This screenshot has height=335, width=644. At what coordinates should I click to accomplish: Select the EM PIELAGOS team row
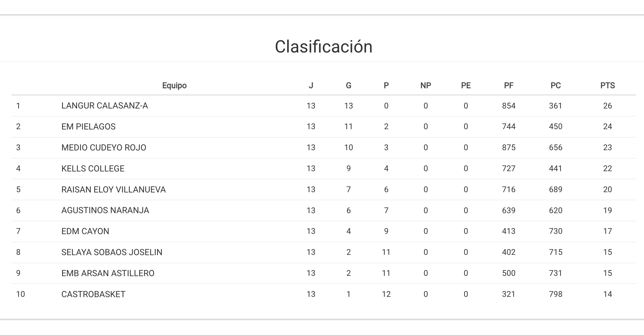[88, 127]
